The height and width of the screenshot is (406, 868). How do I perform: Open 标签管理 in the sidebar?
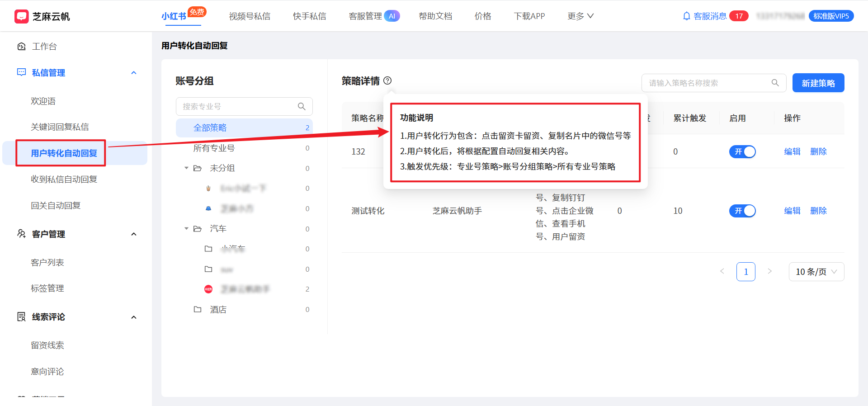point(47,288)
